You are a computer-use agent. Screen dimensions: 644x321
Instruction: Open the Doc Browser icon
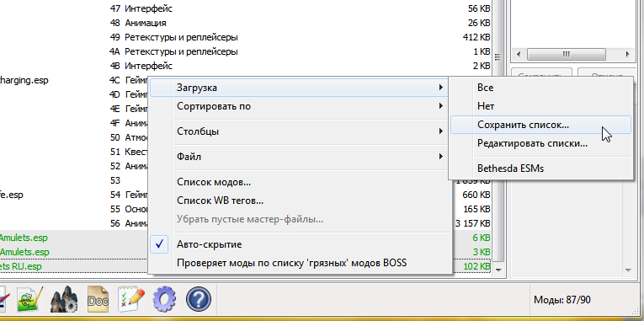point(98,300)
